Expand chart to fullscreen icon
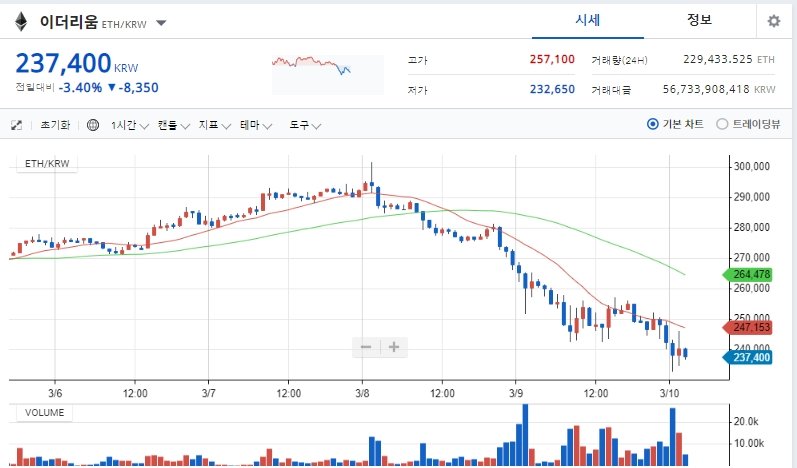The width and height of the screenshot is (797, 468). pyautogui.click(x=16, y=125)
